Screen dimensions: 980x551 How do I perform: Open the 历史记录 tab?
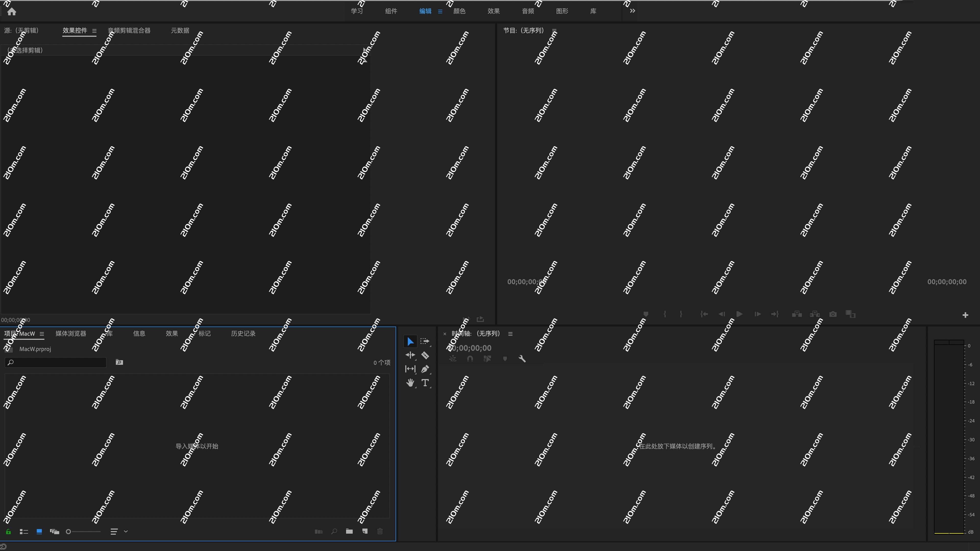[x=243, y=333]
